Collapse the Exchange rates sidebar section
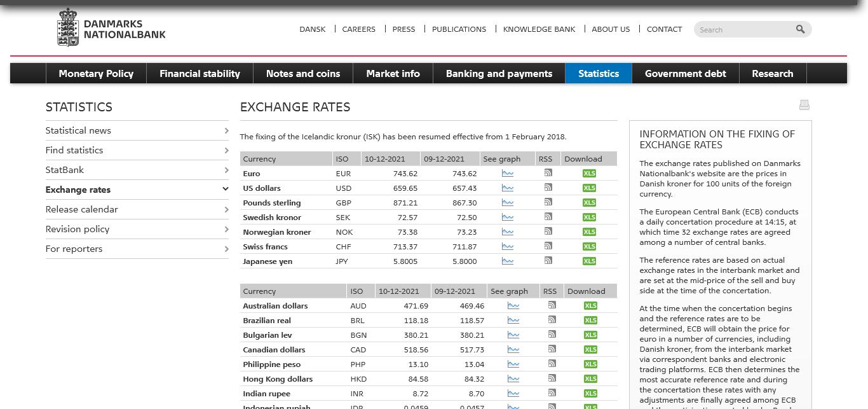Screen dimensions: 868x409 pos(225,190)
